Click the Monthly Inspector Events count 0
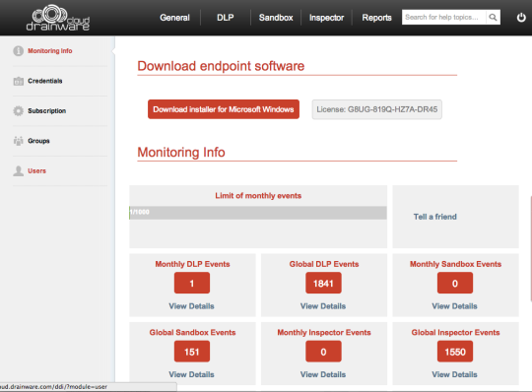This screenshot has height=392, width=532. (323, 352)
